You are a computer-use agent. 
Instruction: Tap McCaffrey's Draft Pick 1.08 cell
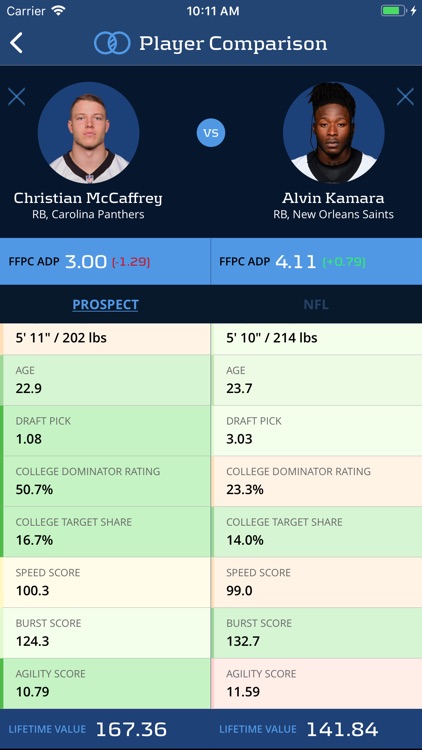click(x=105, y=430)
